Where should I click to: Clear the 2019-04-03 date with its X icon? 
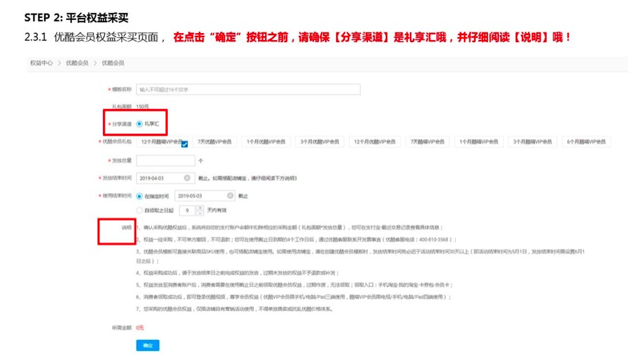[x=187, y=178]
